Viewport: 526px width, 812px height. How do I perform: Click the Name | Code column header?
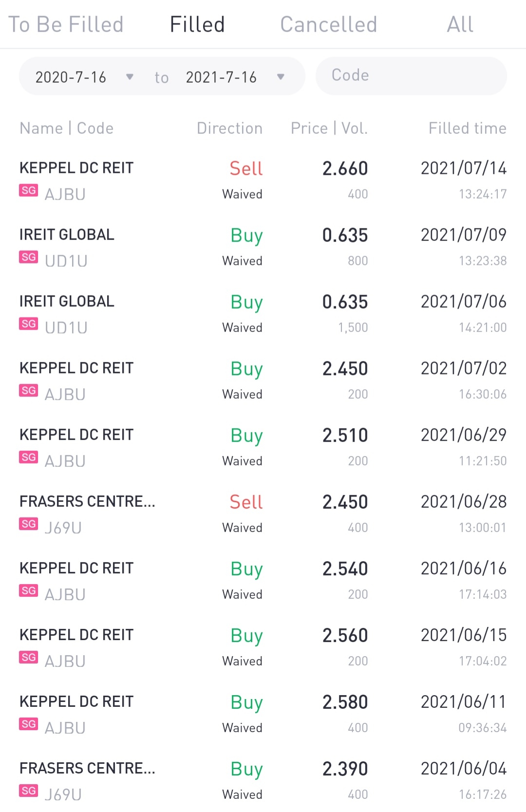coord(66,128)
